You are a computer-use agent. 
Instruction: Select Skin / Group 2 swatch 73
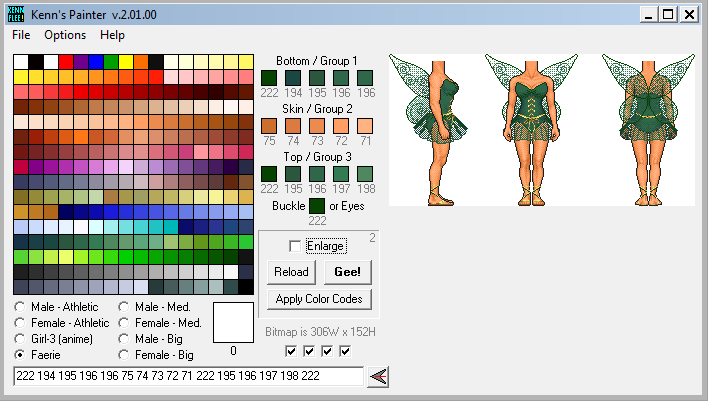click(317, 126)
